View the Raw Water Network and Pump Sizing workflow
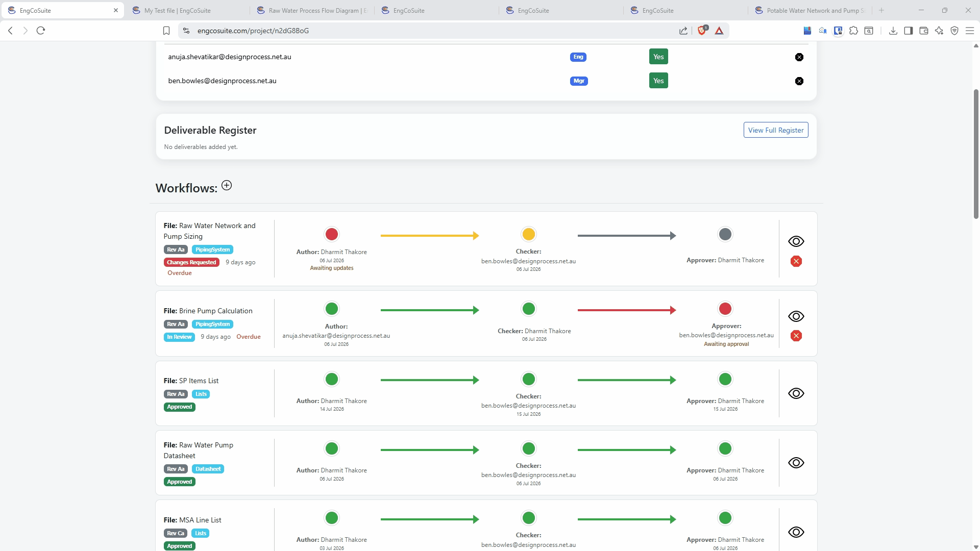This screenshot has width=980, height=551. 796,241
